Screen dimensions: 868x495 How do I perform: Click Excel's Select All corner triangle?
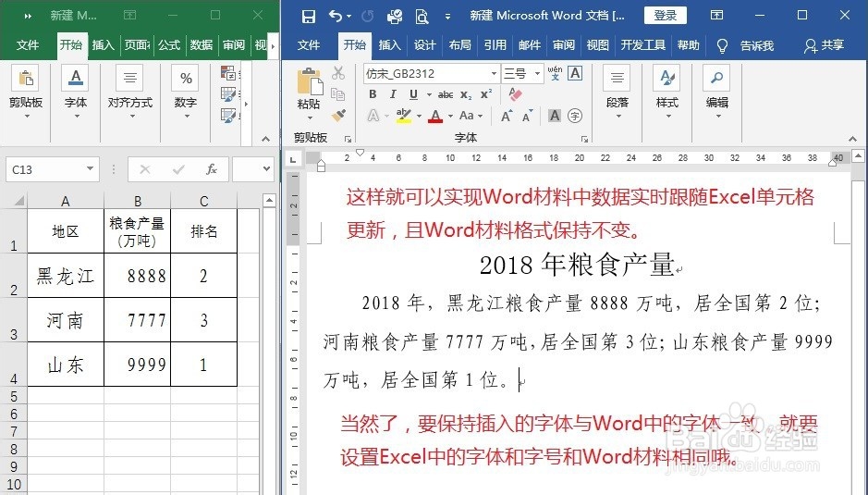coord(18,201)
